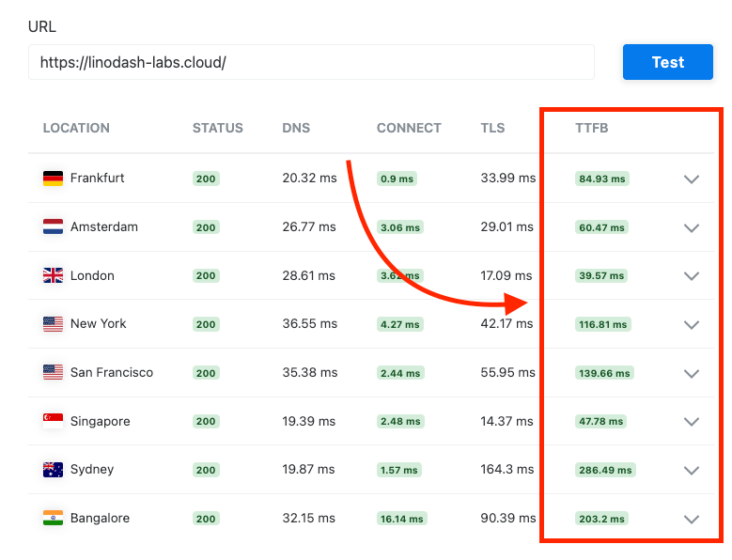Expand the Bangalore row details chevron
The image size is (732, 560).
(692, 519)
